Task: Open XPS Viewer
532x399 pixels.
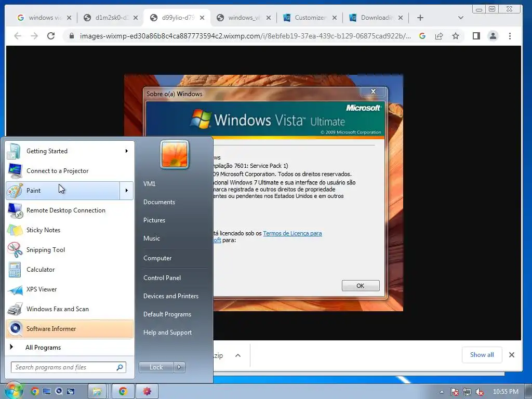Action: [70, 289]
